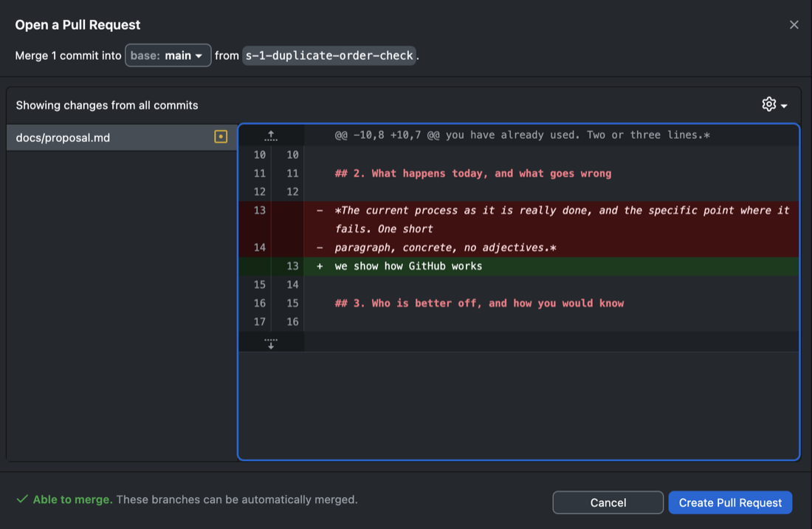Click 'Merge 1 commit into' text
Image resolution: width=812 pixels, height=529 pixels.
click(x=68, y=55)
